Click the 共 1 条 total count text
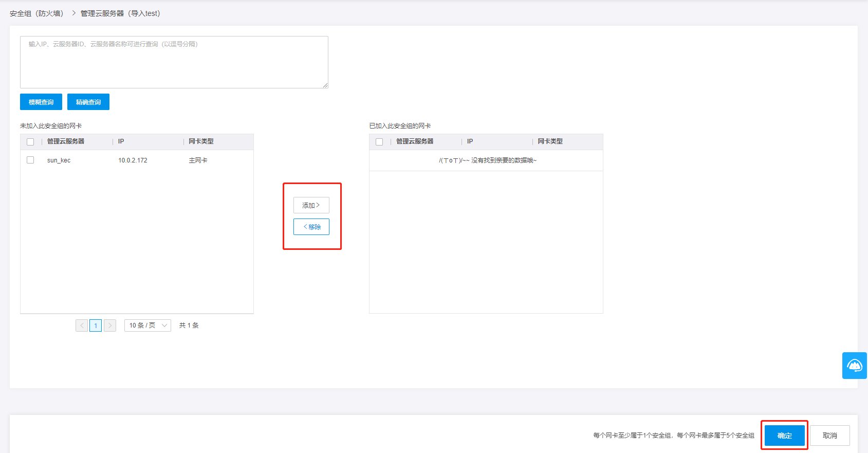The height and width of the screenshot is (453, 868). pyautogui.click(x=189, y=325)
